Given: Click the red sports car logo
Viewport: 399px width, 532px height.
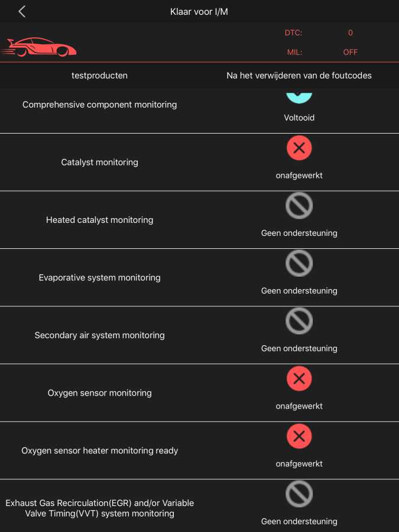Looking at the screenshot, I should click(39, 47).
